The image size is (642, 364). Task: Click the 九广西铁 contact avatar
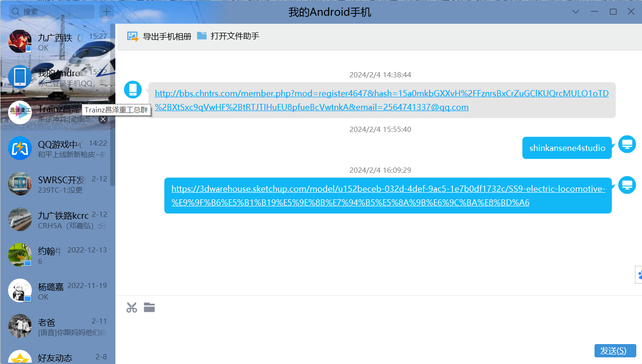20,41
